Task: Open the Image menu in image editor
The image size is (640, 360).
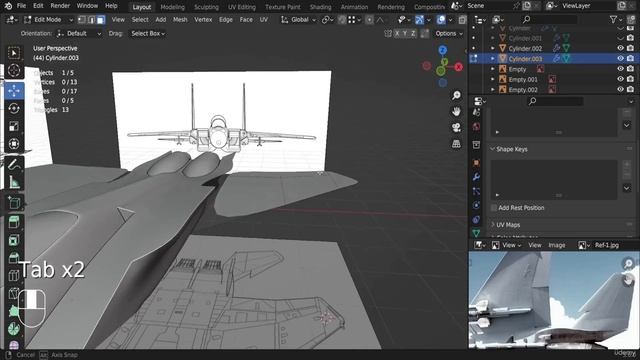Action: pyautogui.click(x=557, y=245)
